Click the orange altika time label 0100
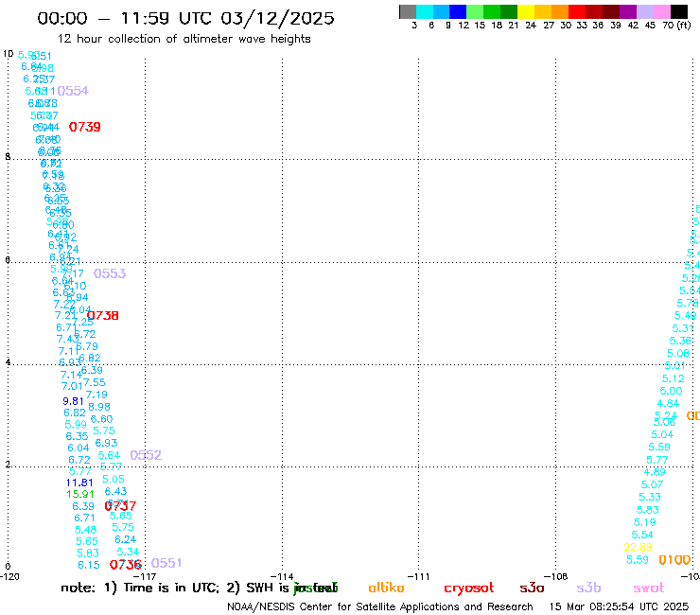The height and width of the screenshot is (615, 700). point(674,559)
